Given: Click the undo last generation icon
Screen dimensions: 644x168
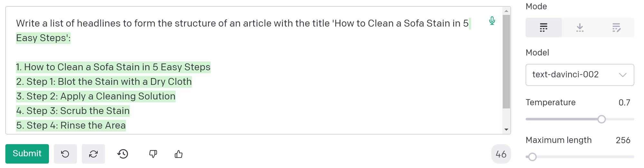Looking at the screenshot, I should (65, 154).
